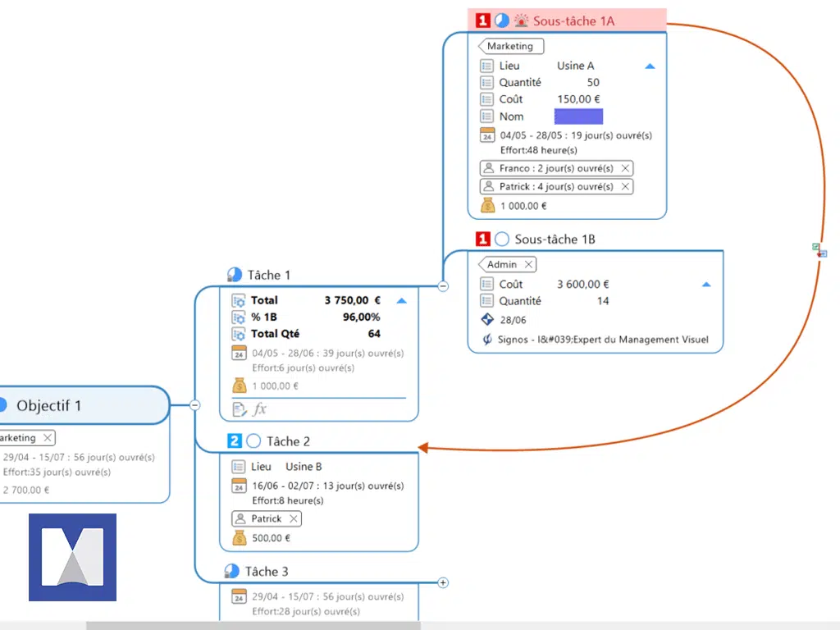
Task: Click the horizontal scrollbar at the bottom
Action: 253,625
